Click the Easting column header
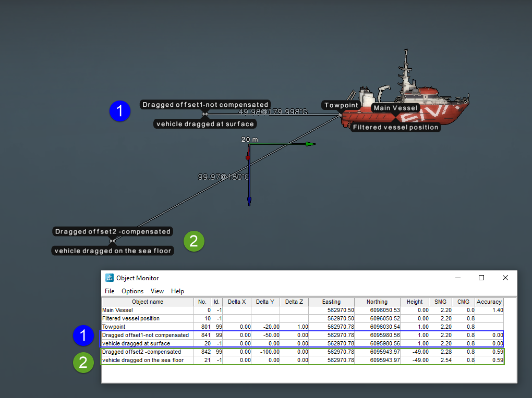This screenshot has height=398, width=532. pyautogui.click(x=332, y=302)
